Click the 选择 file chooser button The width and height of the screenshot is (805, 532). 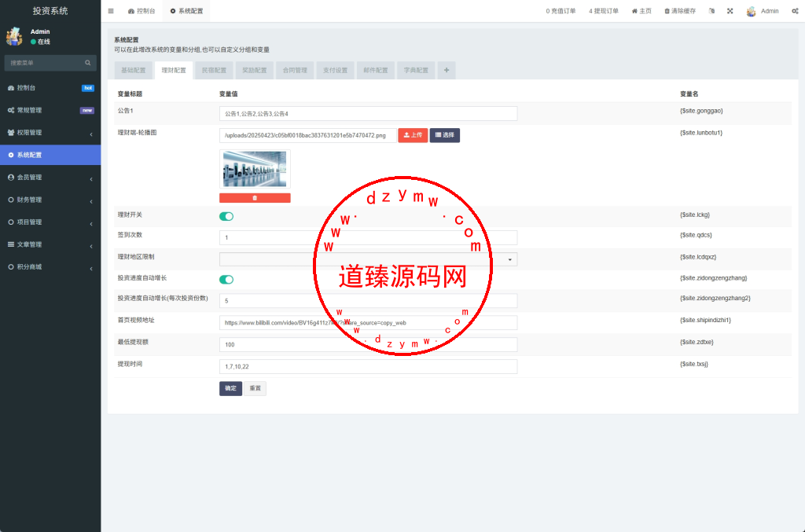[x=445, y=135]
